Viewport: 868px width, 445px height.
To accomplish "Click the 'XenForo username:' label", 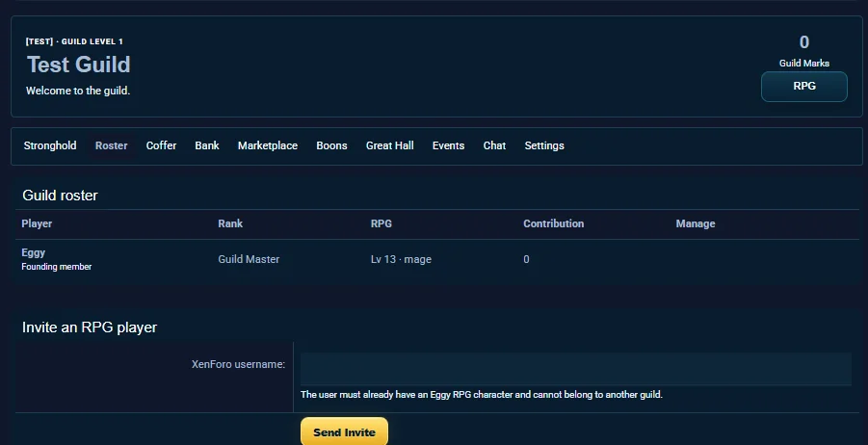I will [x=238, y=364].
